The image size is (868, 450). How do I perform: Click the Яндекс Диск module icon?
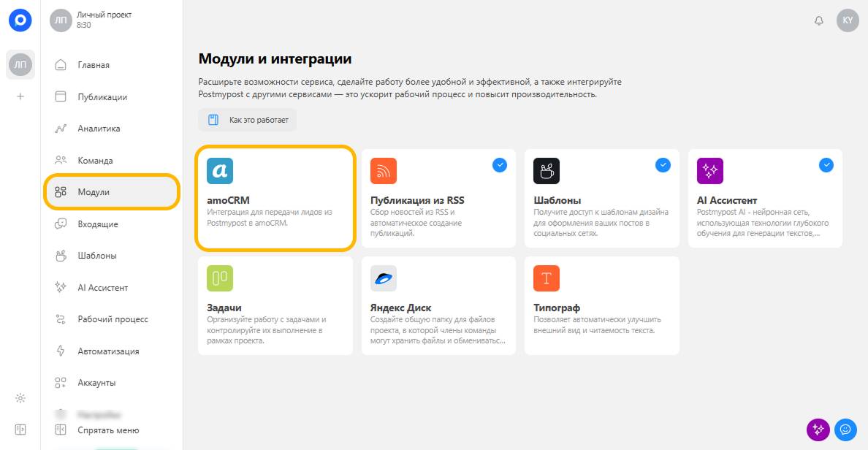point(383,278)
